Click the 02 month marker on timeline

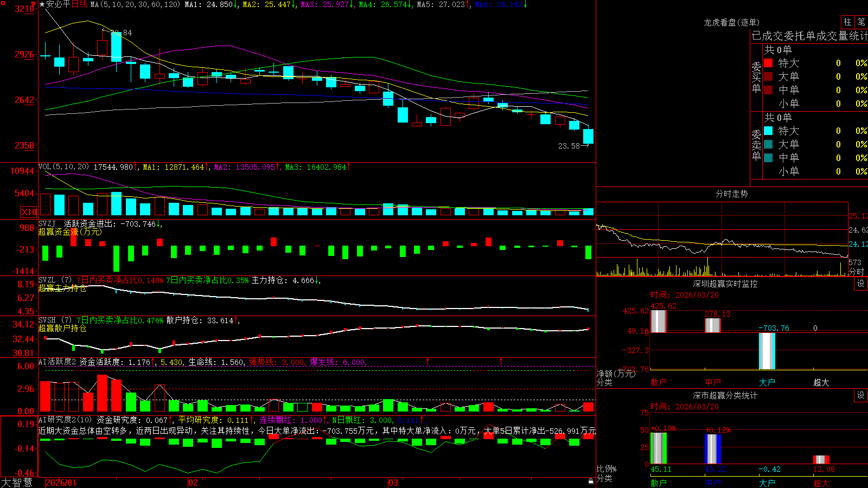[x=193, y=483]
